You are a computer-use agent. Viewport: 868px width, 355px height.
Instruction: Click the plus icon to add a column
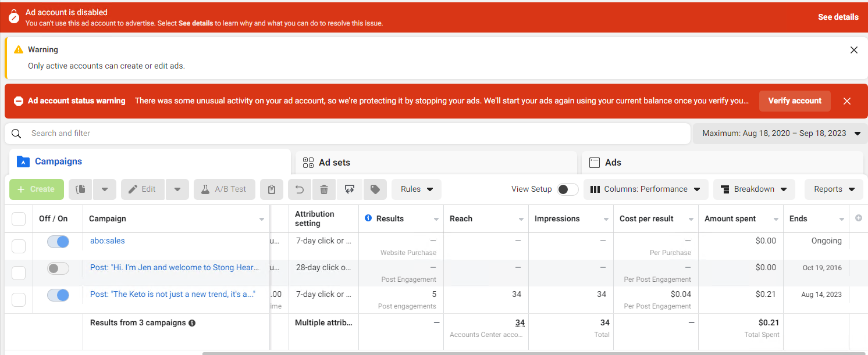tap(859, 218)
